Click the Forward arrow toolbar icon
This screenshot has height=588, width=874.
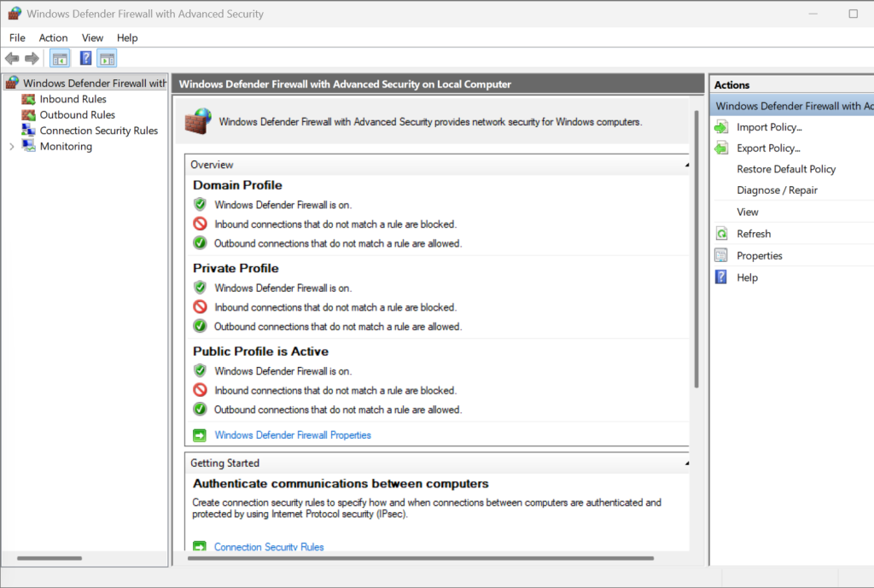click(32, 58)
